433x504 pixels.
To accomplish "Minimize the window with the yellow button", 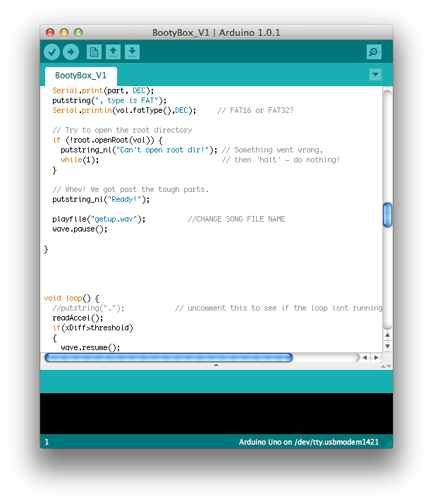I will click(x=64, y=32).
